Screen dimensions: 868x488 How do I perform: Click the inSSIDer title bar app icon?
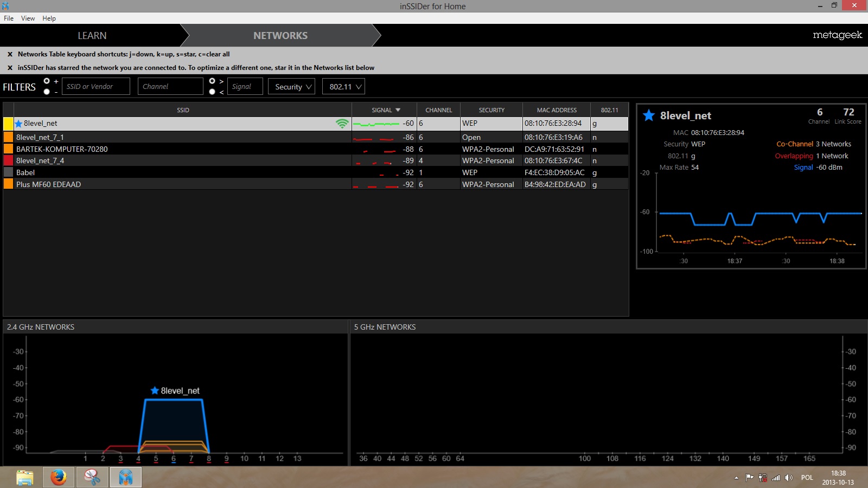[x=5, y=6]
